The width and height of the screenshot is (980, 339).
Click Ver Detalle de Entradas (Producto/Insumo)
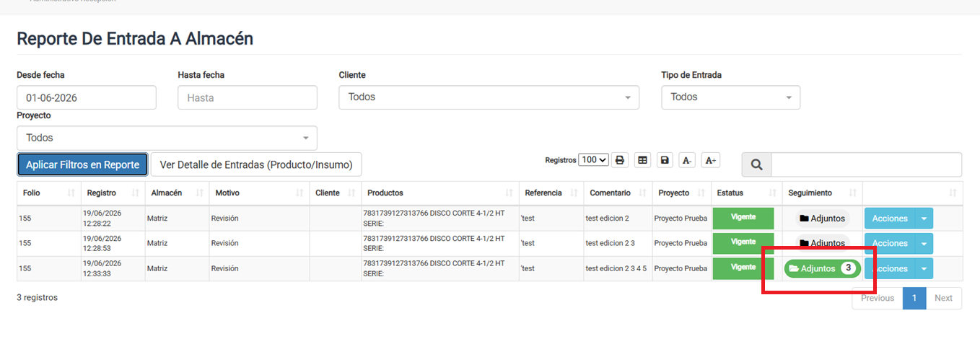(256, 164)
